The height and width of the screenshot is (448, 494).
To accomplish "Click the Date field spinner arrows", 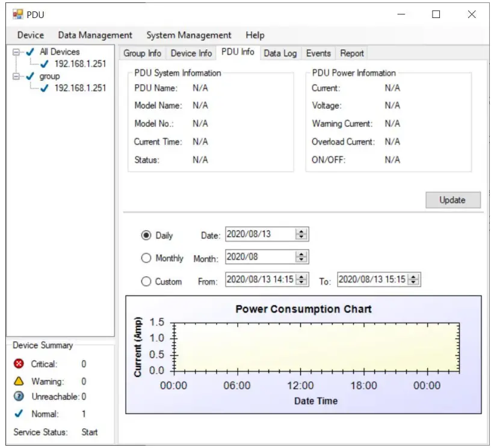I will (301, 235).
